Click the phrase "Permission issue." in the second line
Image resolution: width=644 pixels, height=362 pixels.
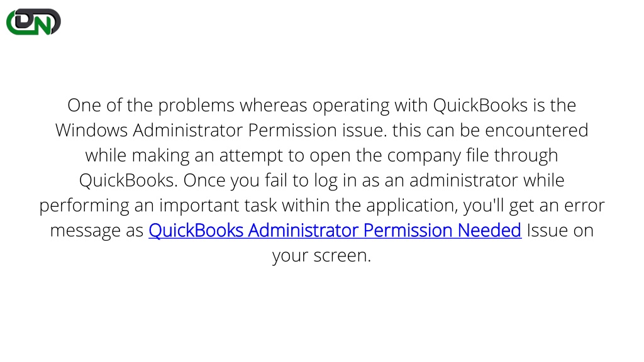coord(318,131)
